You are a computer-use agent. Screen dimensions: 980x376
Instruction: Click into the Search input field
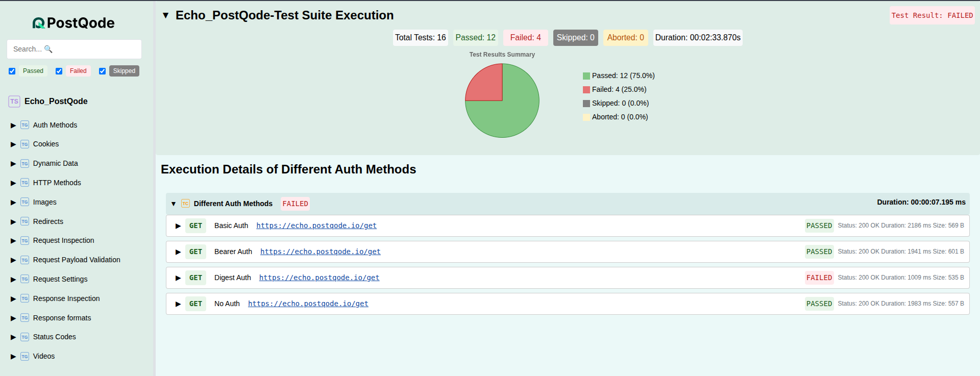tap(74, 49)
